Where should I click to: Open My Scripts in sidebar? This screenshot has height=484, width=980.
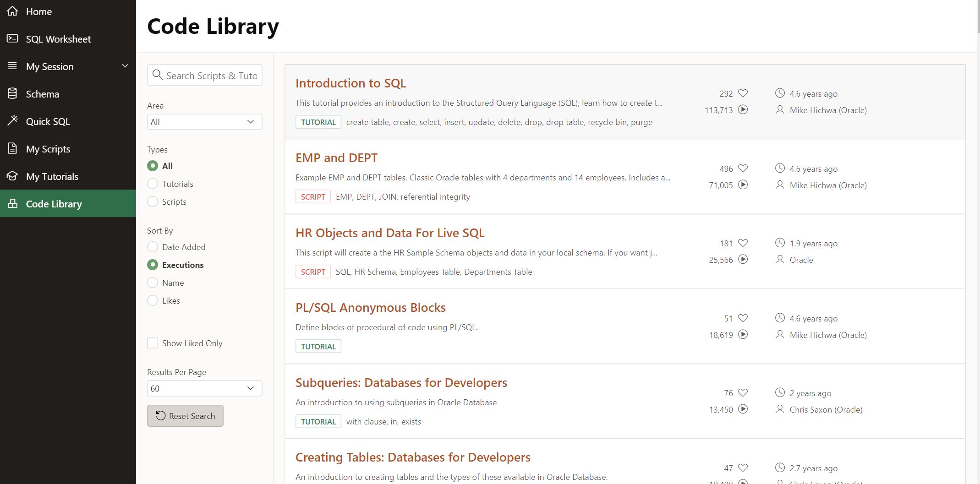68,149
